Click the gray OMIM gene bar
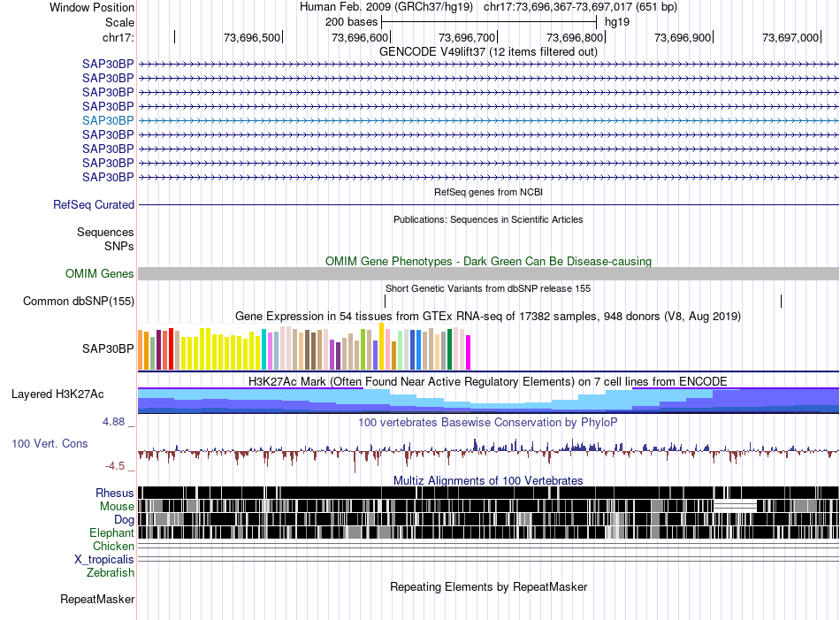Screen dimensions: 840x620 coord(488,274)
